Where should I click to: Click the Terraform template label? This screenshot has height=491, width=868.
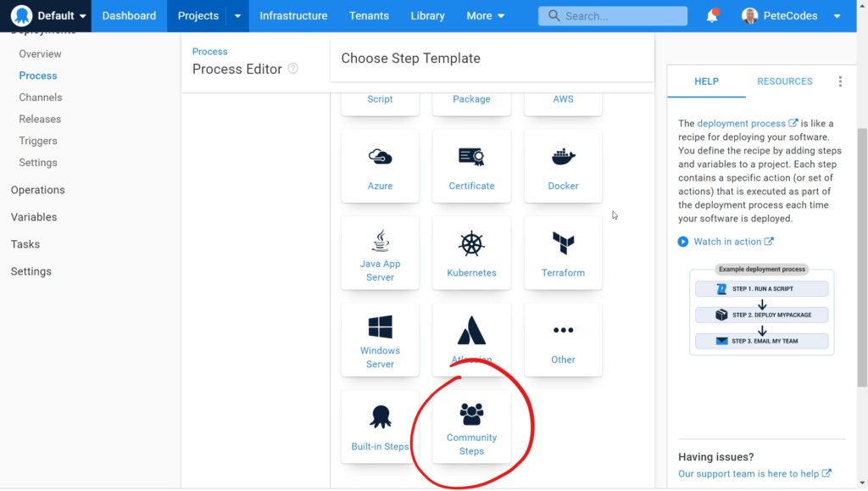pos(563,273)
